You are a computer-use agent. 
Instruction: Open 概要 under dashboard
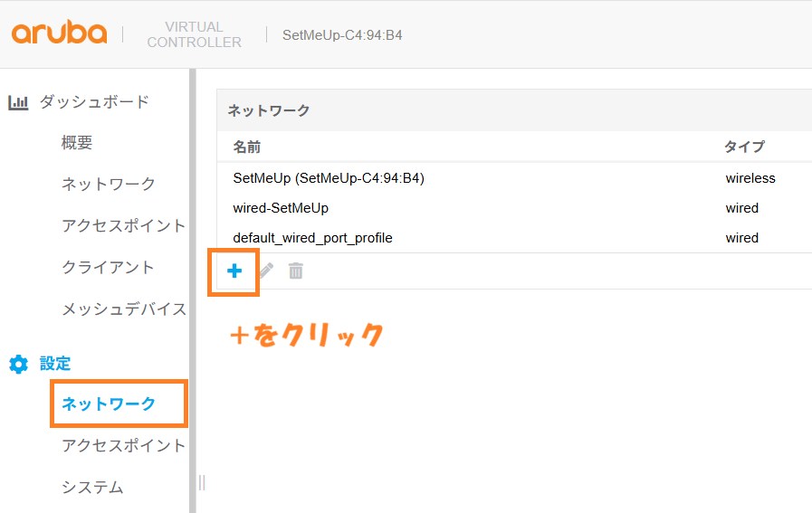point(77,143)
